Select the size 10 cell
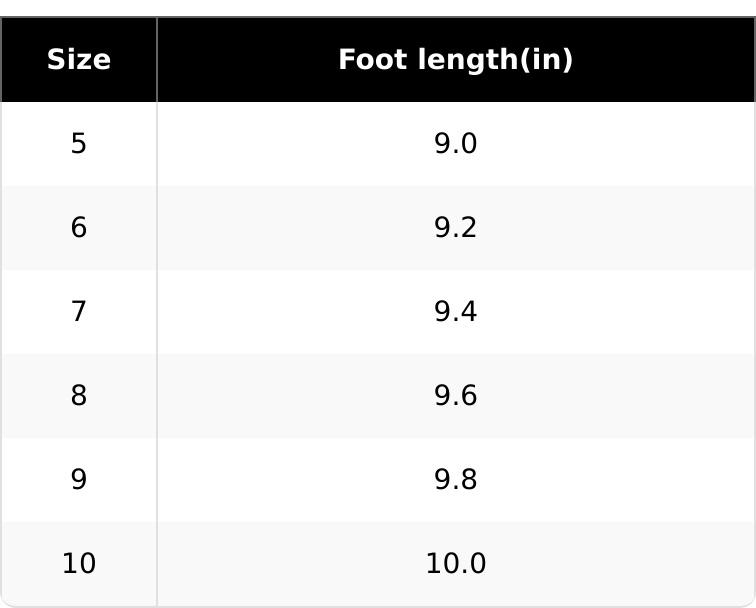756x608 pixels. click(79, 563)
